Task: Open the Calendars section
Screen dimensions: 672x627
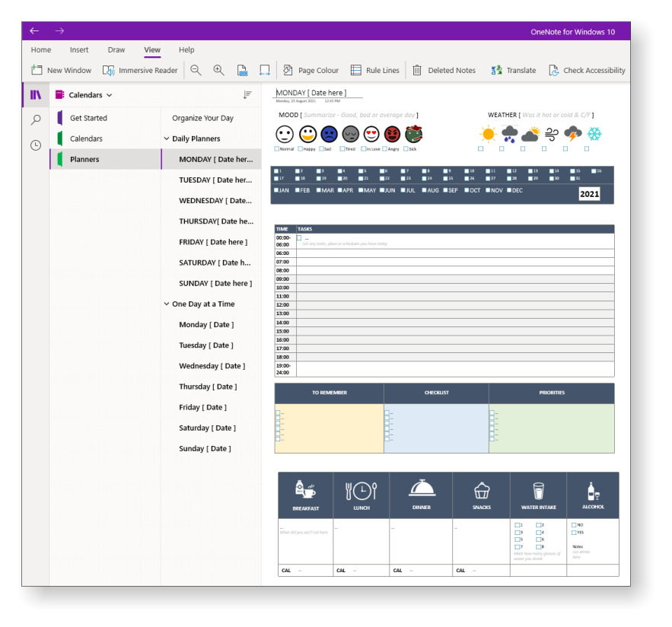Action: tap(105, 138)
